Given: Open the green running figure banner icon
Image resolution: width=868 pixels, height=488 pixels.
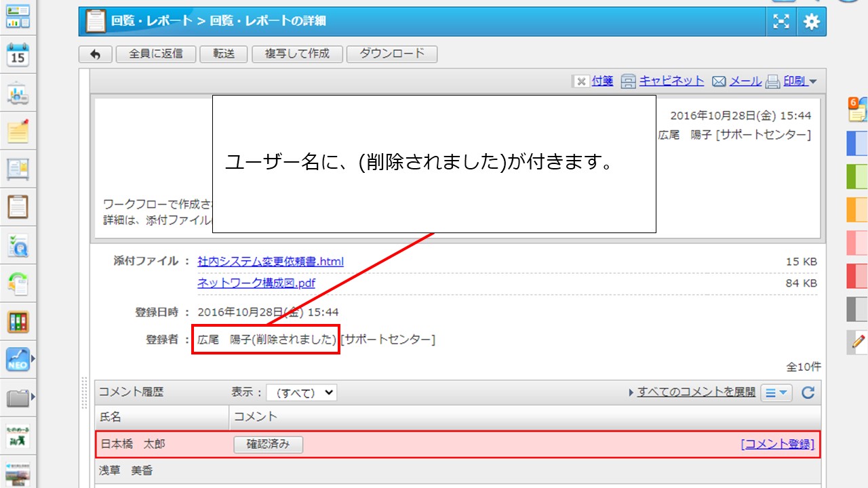Looking at the screenshot, I should click(x=18, y=436).
